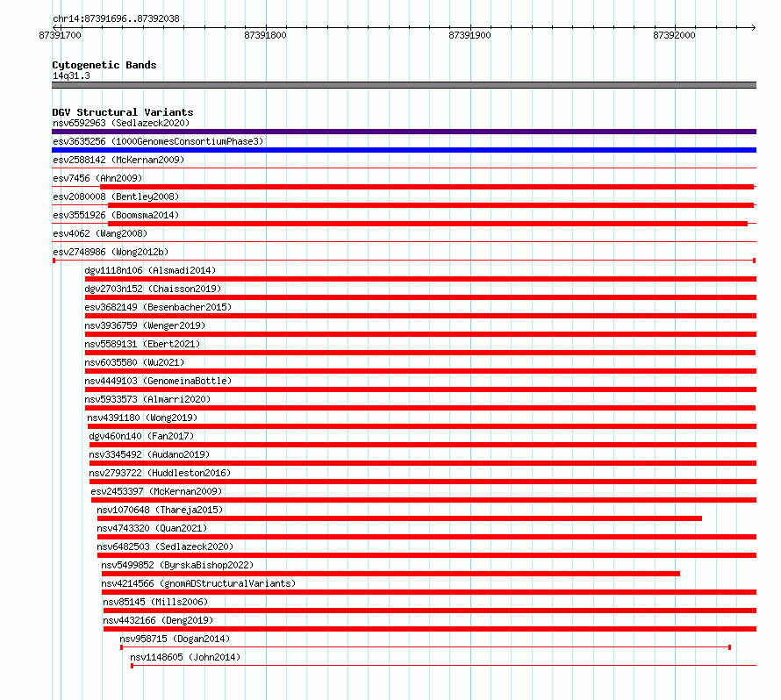This screenshot has height=700, width=781.
Task: Click the red bar under nsv1070648 (Thareja2015)
Action: (399, 518)
